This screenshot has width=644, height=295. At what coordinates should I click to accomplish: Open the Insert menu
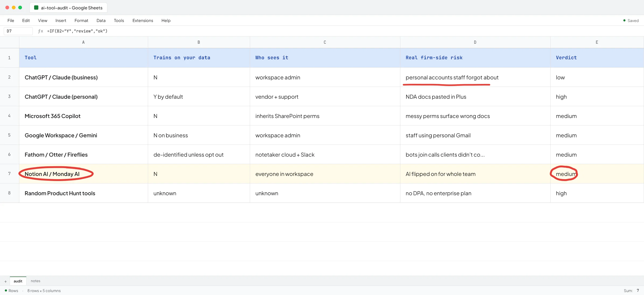click(x=61, y=21)
